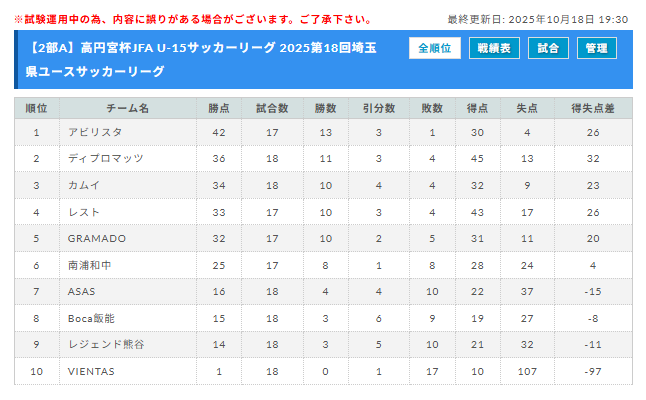Open the レスト team entry

click(84, 212)
